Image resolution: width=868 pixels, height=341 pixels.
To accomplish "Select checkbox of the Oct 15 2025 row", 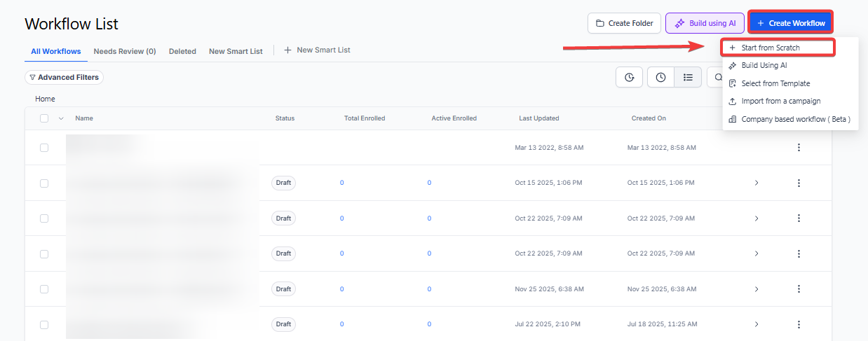I will pyautogui.click(x=44, y=183).
